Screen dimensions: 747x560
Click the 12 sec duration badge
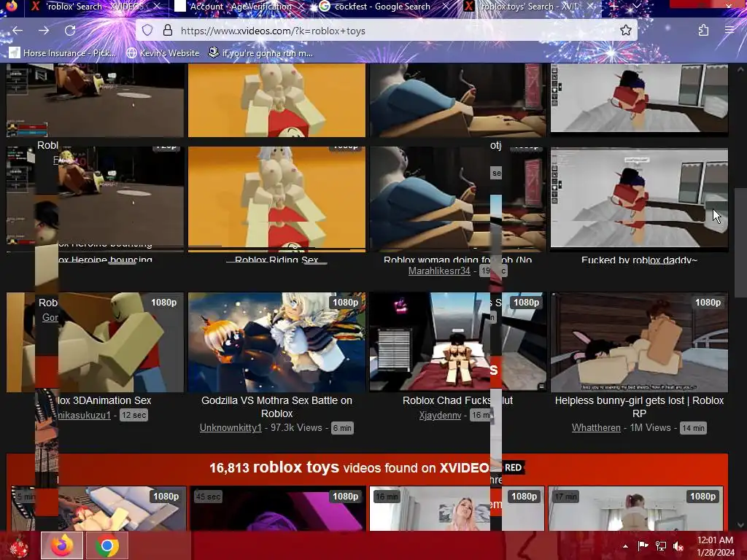[134, 415]
